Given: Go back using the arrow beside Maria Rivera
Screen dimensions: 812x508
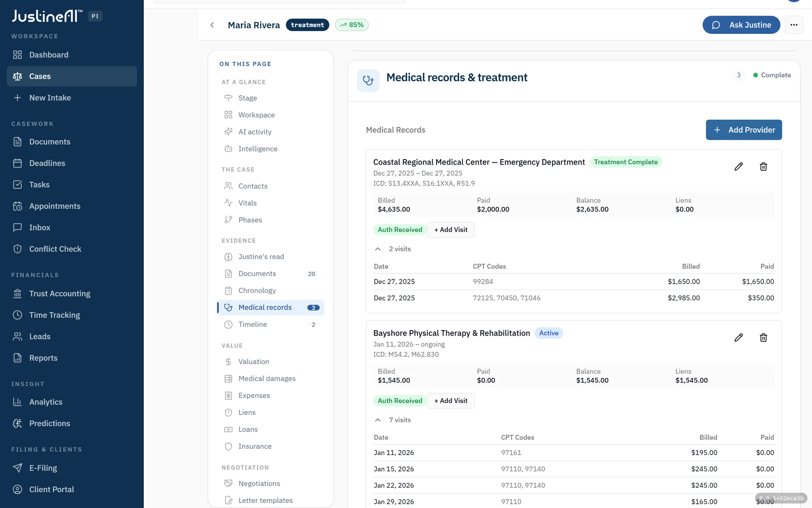Looking at the screenshot, I should pos(212,25).
